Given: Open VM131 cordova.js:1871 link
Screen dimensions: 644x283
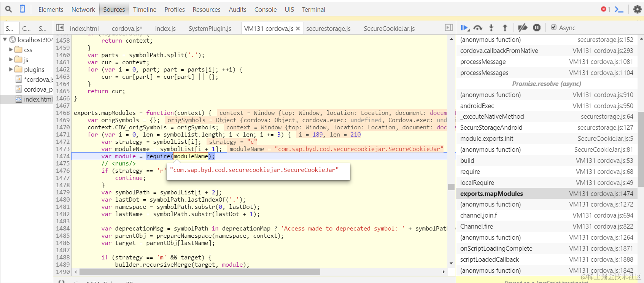Looking at the screenshot, I should [x=601, y=248].
